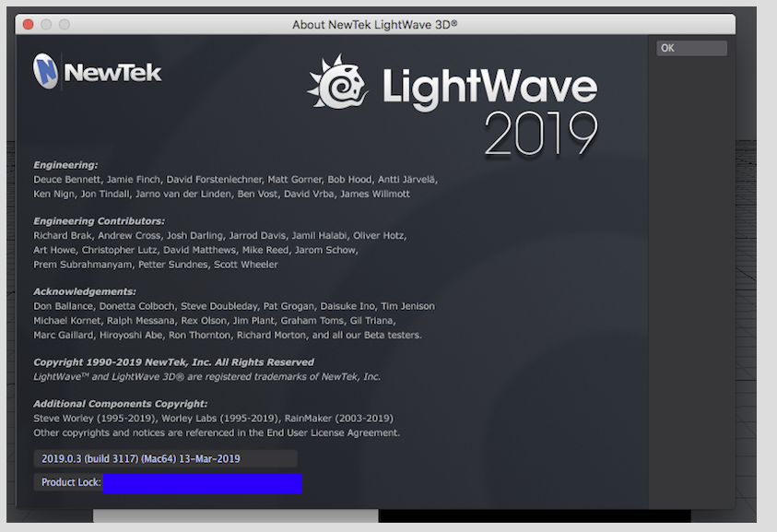Click the version field 2019.0.3 (build 3117)
Image resolution: width=777 pixels, height=532 pixels.
tap(166, 458)
